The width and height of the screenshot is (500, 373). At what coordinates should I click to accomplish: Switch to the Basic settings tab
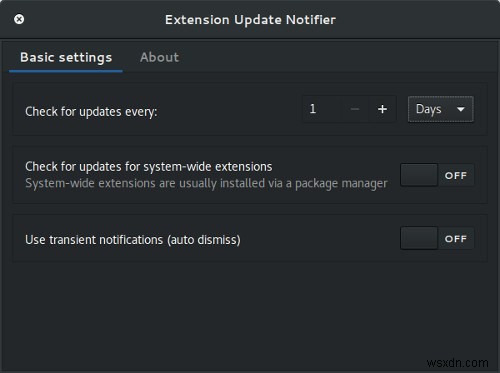[x=66, y=57]
